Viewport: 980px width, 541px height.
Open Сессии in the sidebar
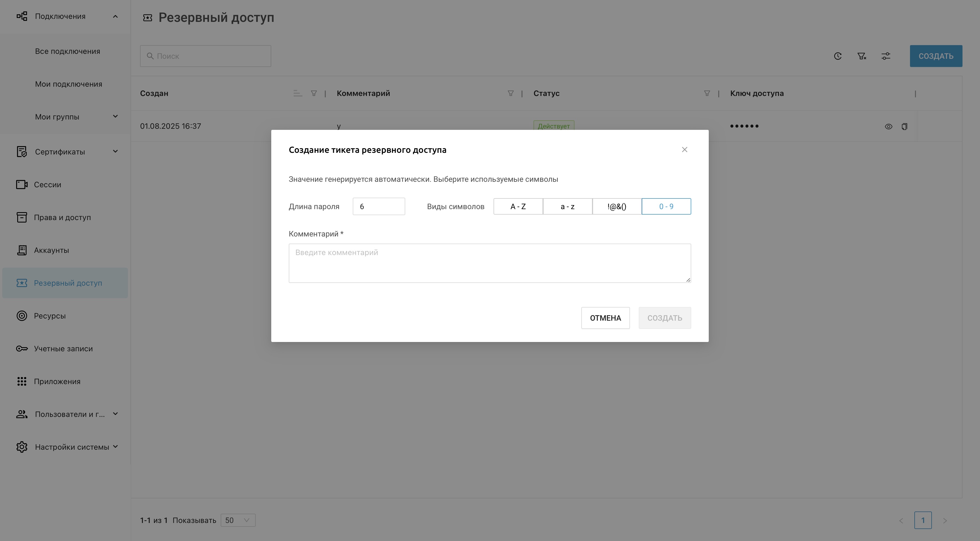coord(47,185)
